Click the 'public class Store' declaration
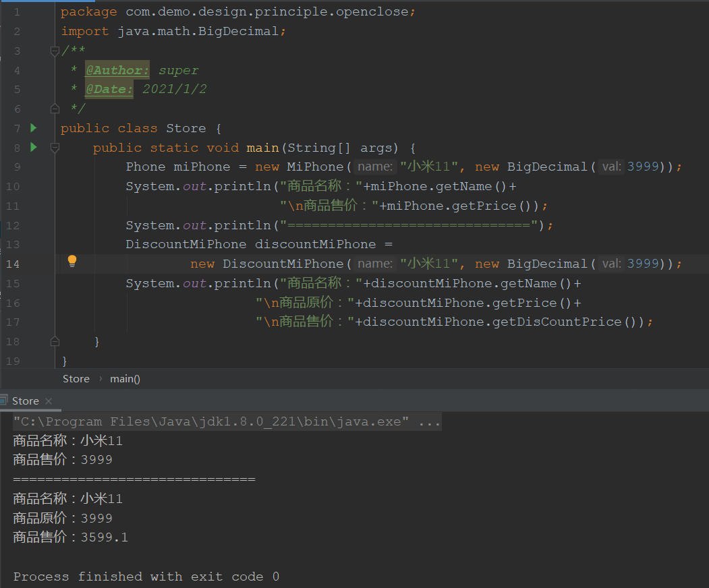 134,128
